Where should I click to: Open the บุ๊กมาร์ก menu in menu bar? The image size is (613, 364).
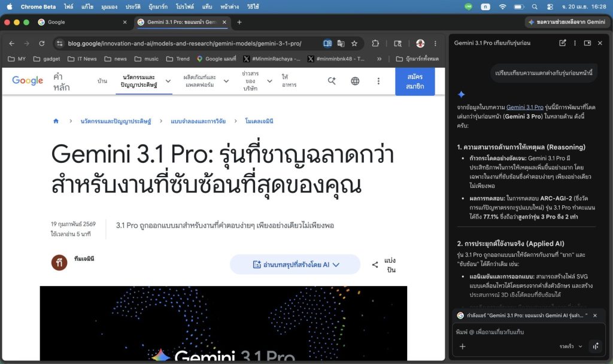coord(158,7)
